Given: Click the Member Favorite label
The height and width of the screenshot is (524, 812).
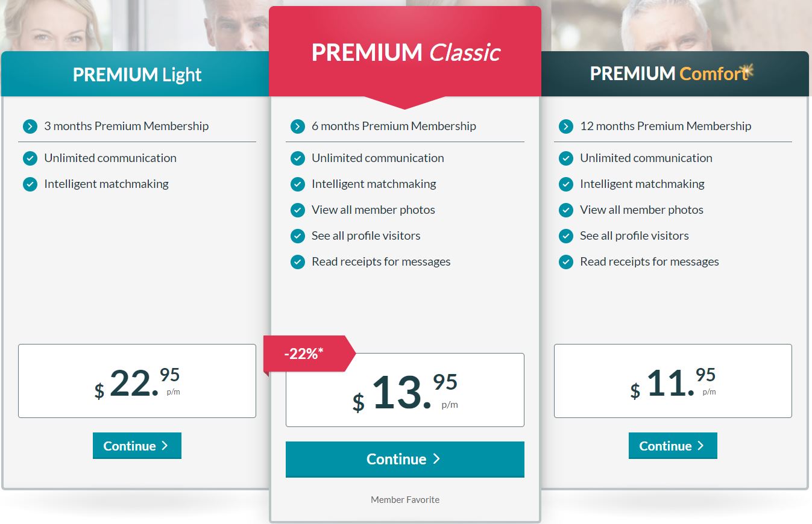Looking at the screenshot, I should (x=405, y=499).
